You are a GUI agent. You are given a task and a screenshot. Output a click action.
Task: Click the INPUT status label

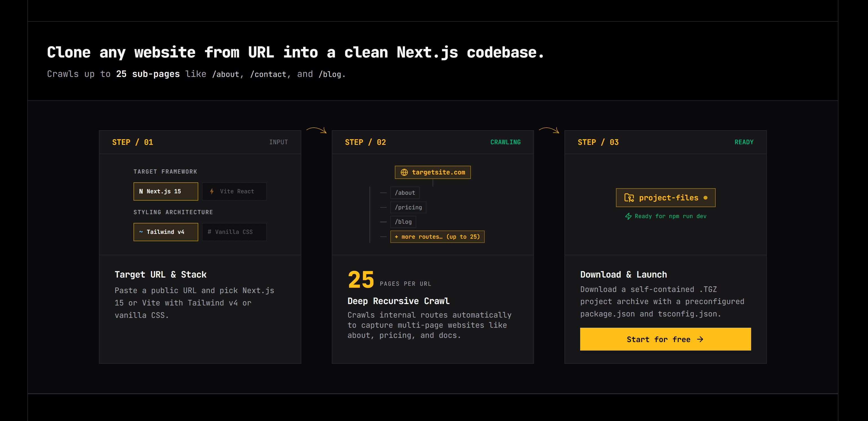tap(278, 142)
